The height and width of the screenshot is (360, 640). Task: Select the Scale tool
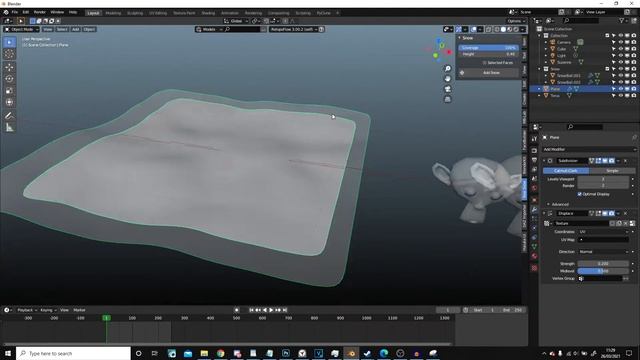9,91
